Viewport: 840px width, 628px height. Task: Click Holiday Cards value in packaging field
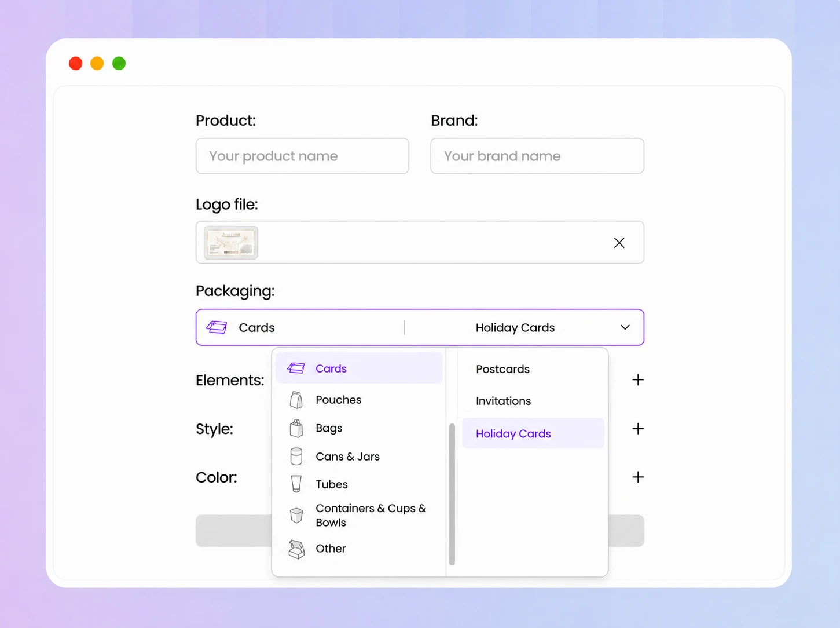click(x=515, y=327)
